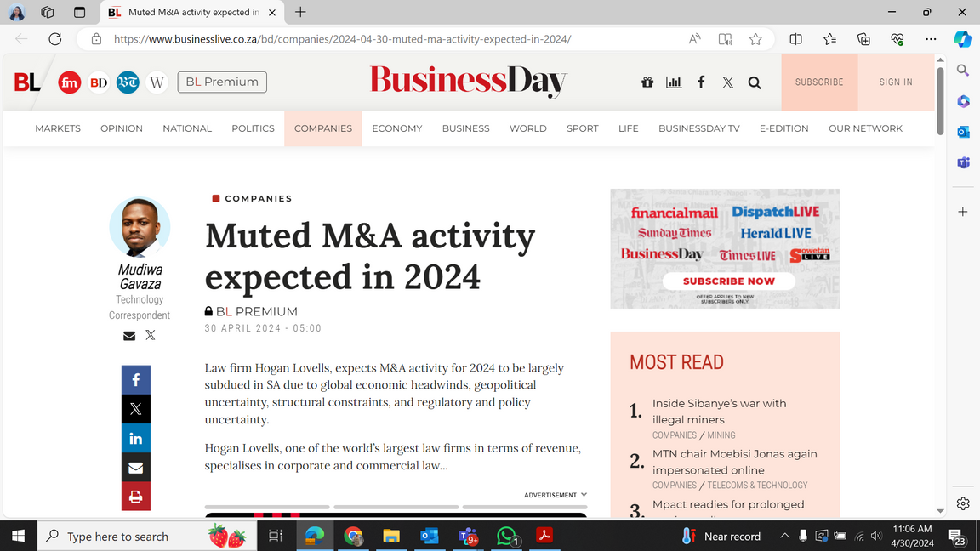Click the Subscribe button
The height and width of the screenshot is (551, 980).
819,82
